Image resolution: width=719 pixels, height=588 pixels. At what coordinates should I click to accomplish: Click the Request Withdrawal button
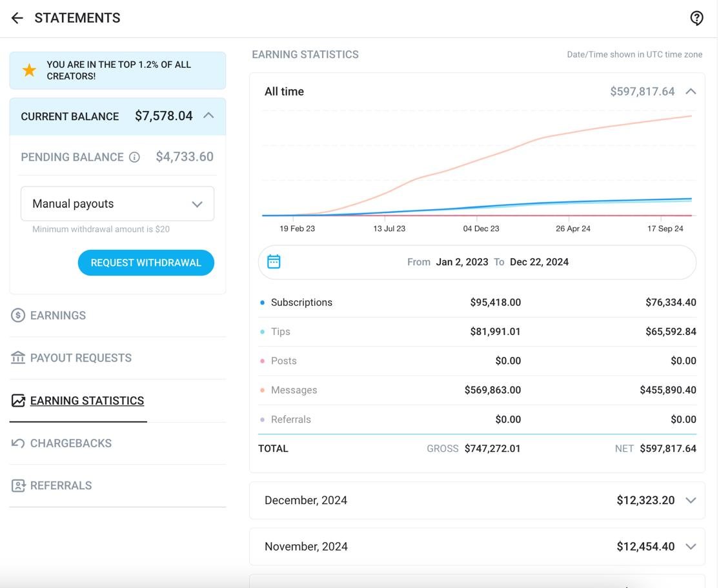146,263
